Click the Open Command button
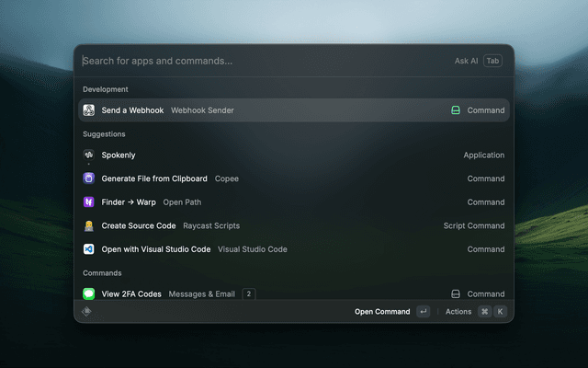 [382, 312]
